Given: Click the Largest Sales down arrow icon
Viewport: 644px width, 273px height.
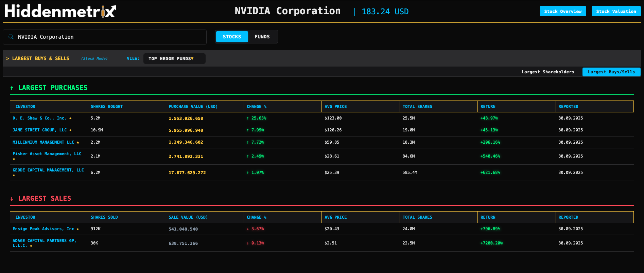Looking at the screenshot, I should click(x=12, y=199).
